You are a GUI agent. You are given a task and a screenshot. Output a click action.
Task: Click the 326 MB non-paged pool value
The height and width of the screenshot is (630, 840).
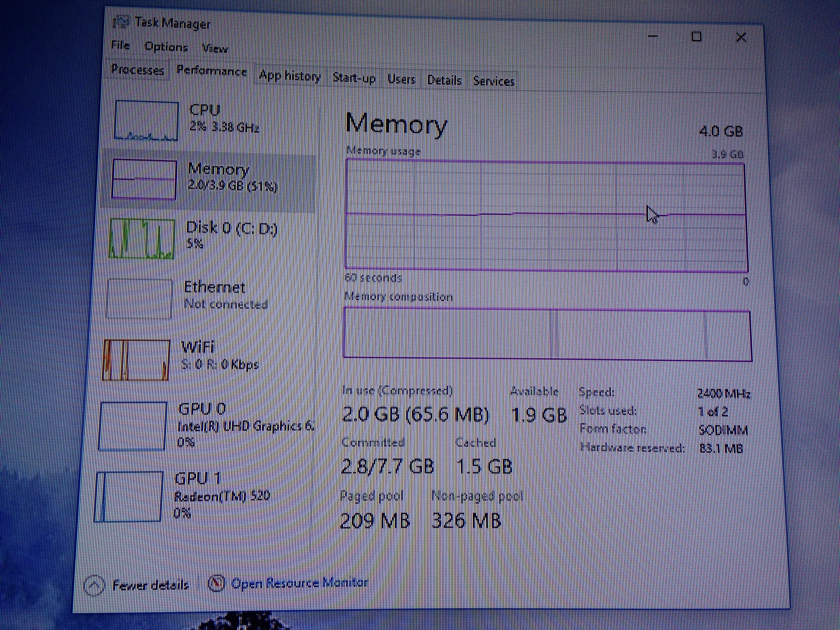(x=466, y=520)
